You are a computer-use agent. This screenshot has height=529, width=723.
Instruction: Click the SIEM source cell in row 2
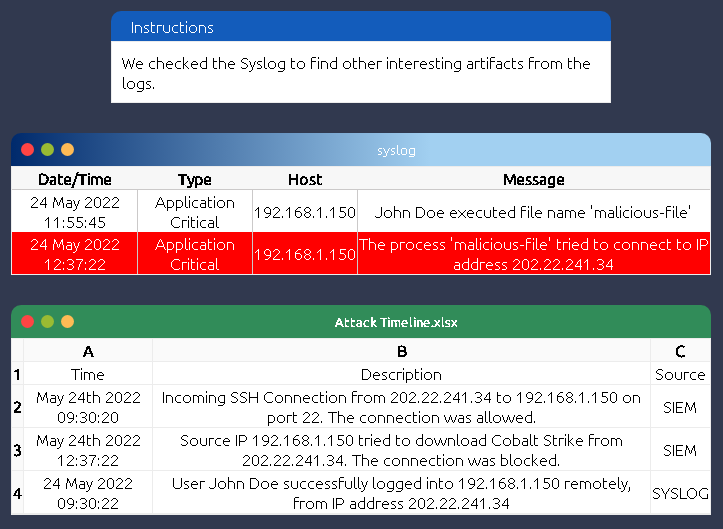pyautogui.click(x=680, y=407)
